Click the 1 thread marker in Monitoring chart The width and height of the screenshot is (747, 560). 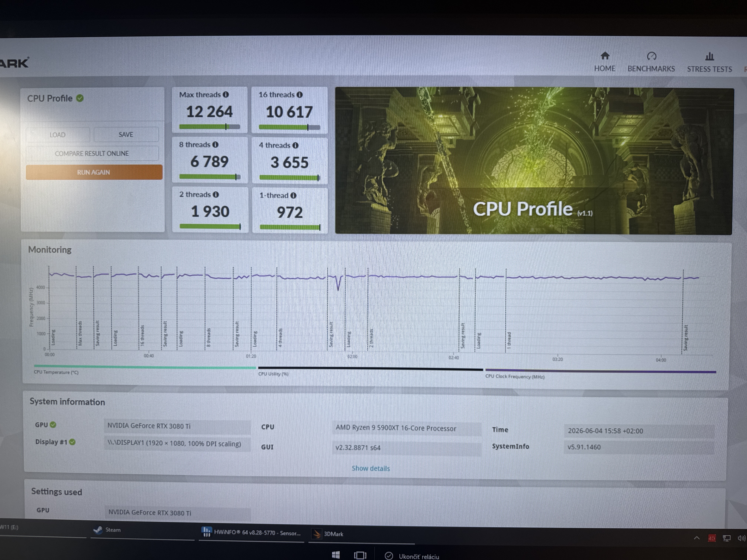pos(509,340)
